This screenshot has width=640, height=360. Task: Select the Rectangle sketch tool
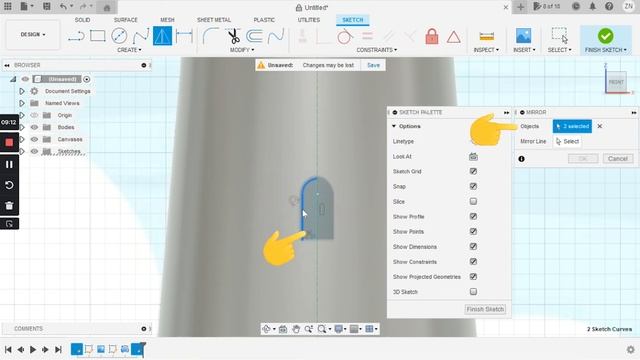coord(98,36)
